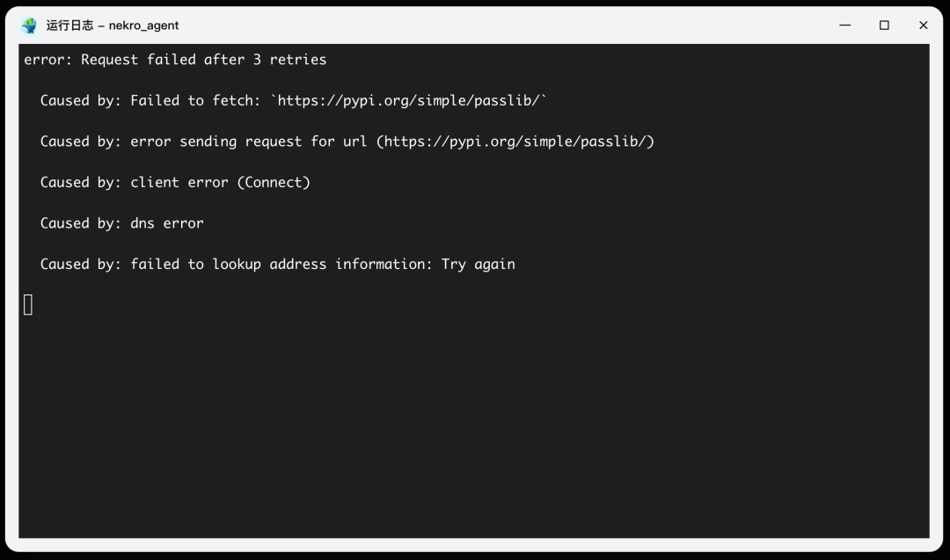Maximize the 运行日志 log window
The height and width of the screenshot is (560, 950).
(x=884, y=25)
